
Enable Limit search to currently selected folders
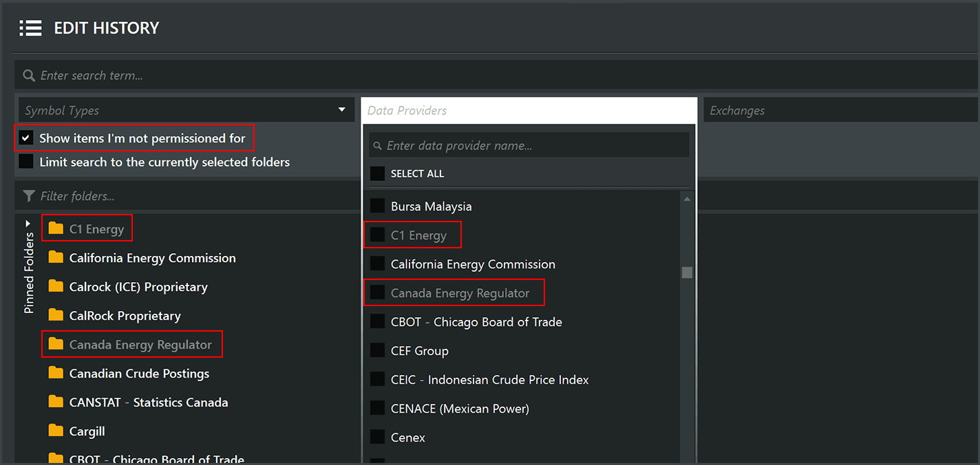point(26,162)
